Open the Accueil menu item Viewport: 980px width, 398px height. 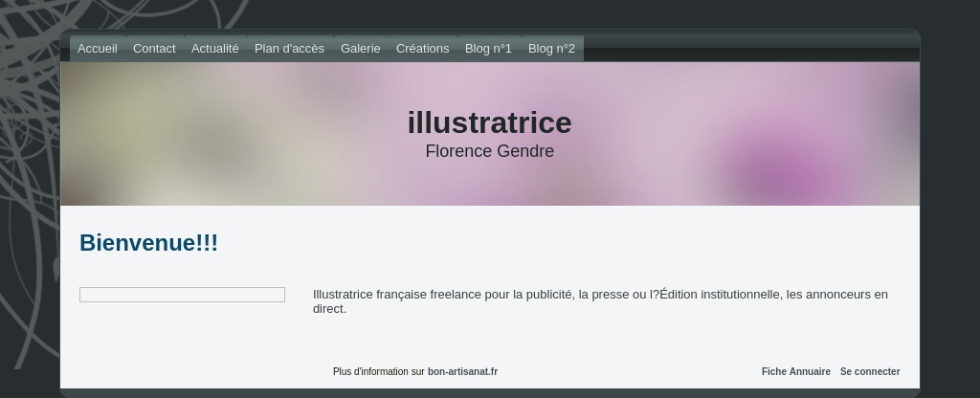pyautogui.click(x=98, y=49)
